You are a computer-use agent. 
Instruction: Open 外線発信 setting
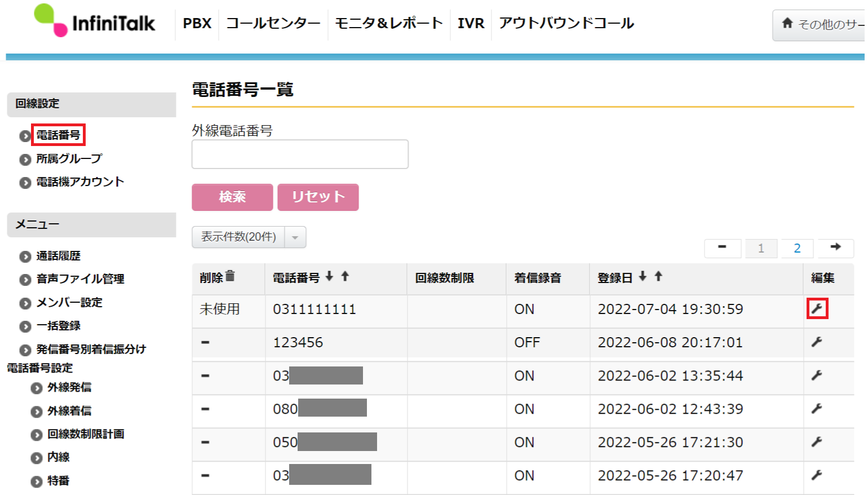click(69, 387)
